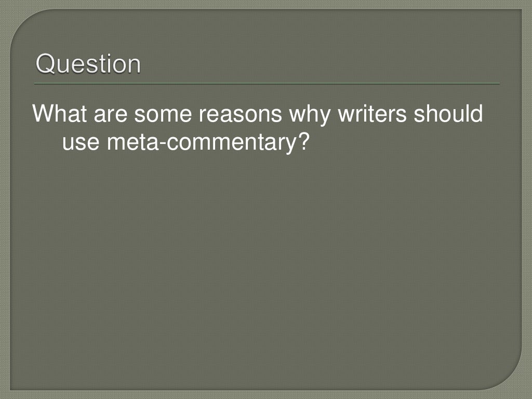
Task: Click the light border strip at slide bottom
Action: (x=266, y=394)
